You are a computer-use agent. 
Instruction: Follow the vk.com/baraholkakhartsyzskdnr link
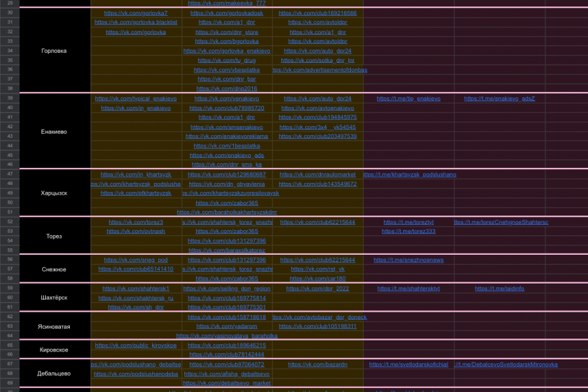227,212
